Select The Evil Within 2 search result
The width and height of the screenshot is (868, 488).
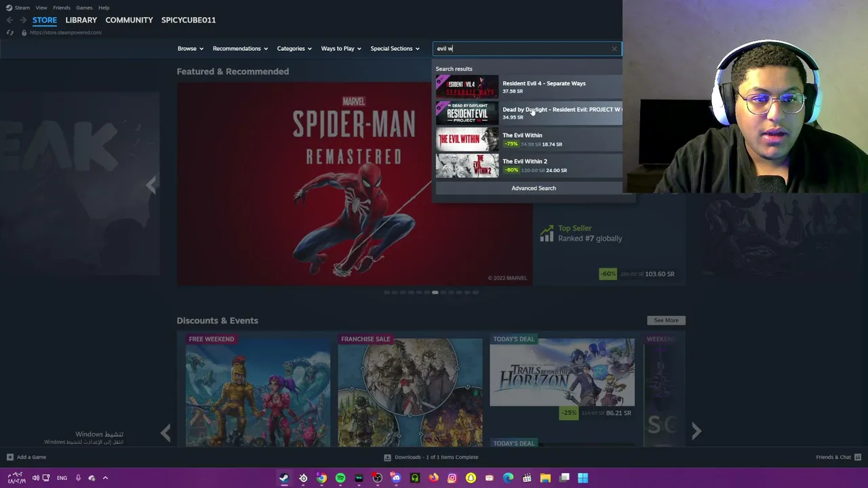[x=528, y=165]
